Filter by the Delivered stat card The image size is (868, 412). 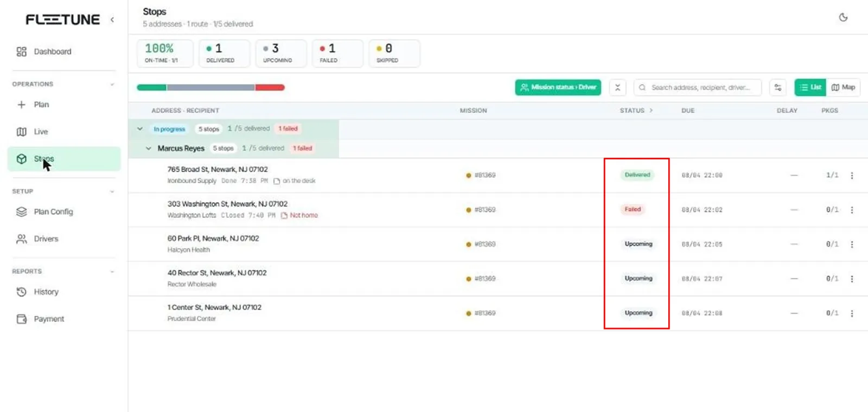(224, 53)
